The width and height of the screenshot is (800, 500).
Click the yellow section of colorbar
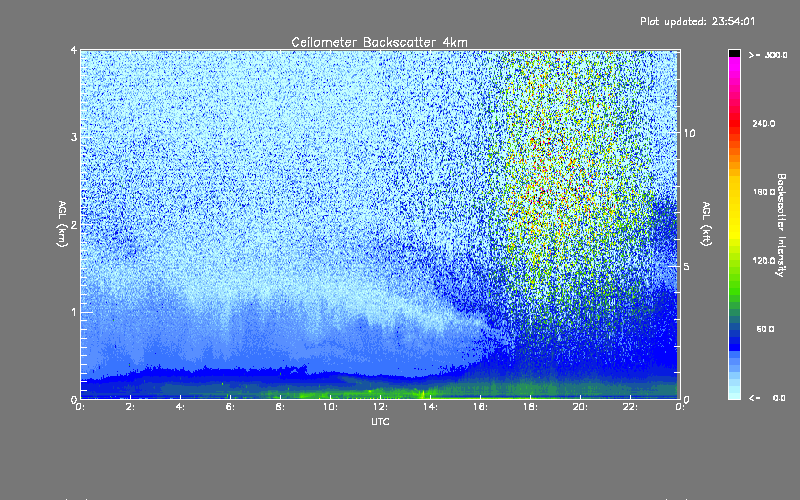734,207
